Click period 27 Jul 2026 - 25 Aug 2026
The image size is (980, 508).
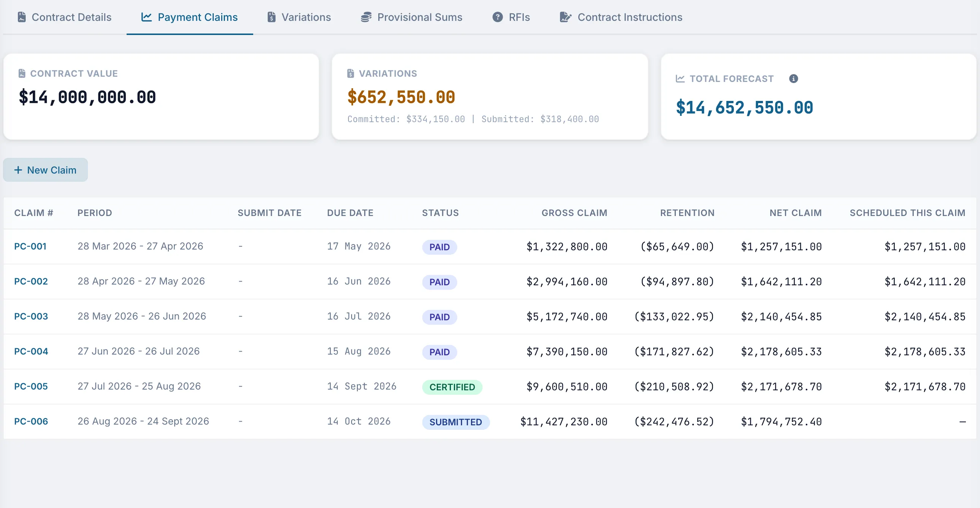[139, 386]
